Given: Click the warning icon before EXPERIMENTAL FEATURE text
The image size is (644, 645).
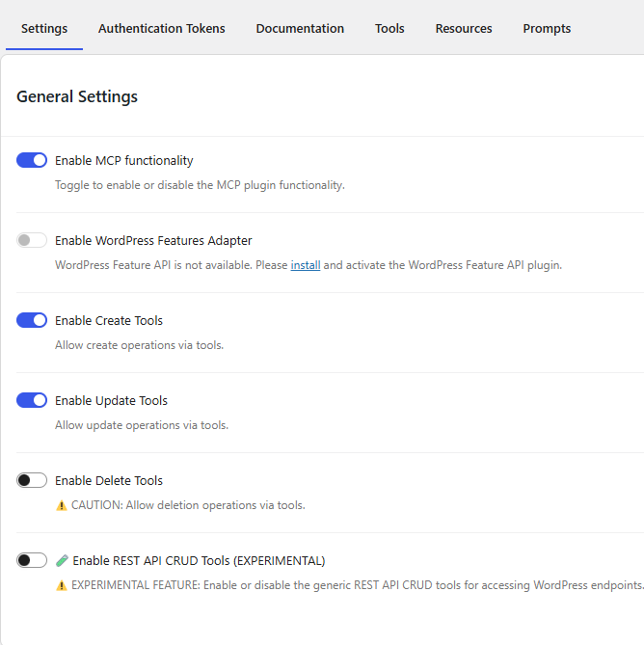Looking at the screenshot, I should tap(62, 585).
